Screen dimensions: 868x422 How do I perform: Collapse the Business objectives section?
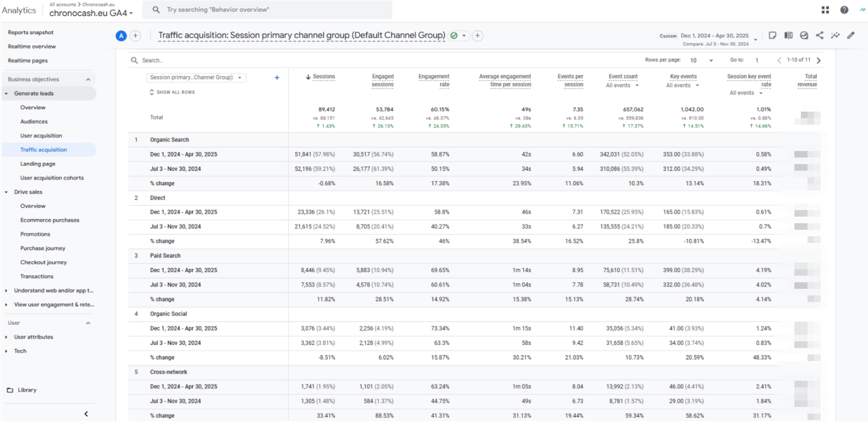point(88,80)
